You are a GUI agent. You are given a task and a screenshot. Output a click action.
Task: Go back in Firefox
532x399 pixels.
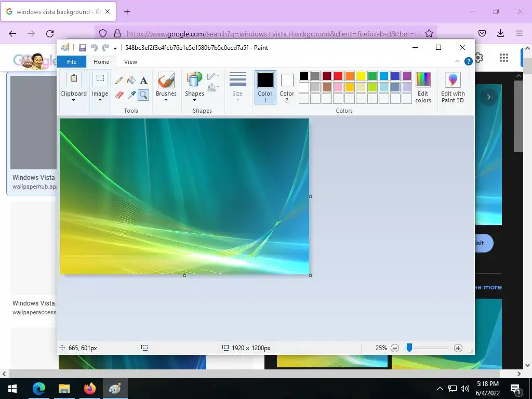point(12,34)
